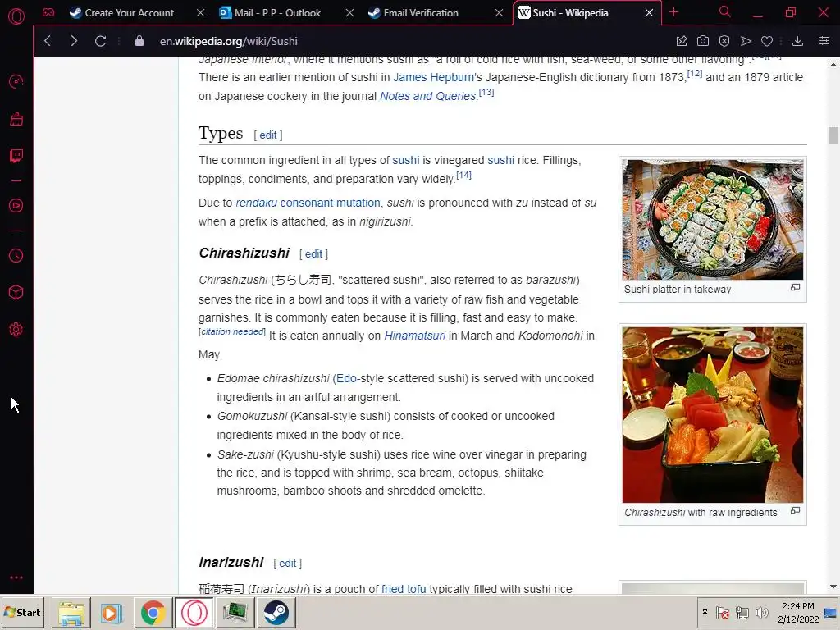
Task: View site security lock info
Action: point(139,41)
